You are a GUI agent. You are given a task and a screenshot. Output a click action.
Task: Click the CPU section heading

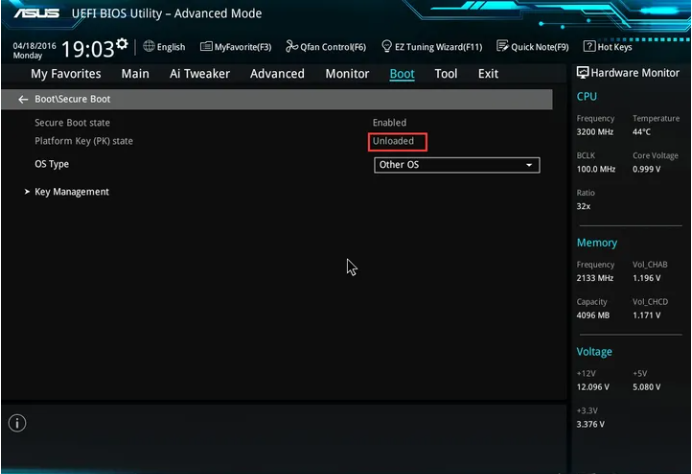pyautogui.click(x=587, y=97)
